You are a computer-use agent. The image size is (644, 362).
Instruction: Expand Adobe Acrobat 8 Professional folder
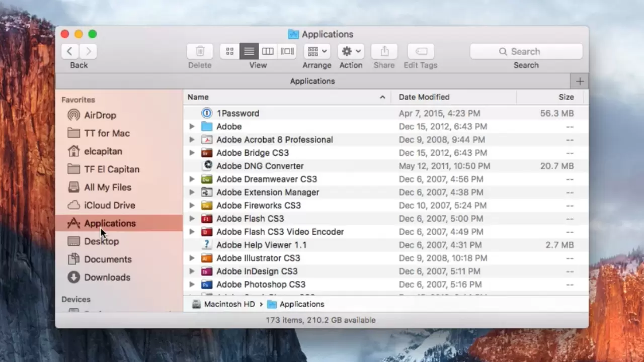(192, 140)
